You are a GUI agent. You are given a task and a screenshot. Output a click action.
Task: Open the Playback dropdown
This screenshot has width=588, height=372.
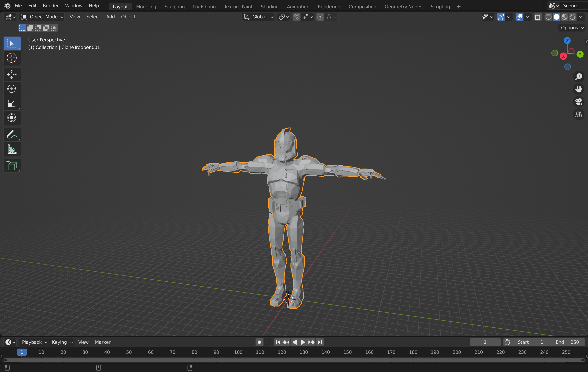point(34,342)
